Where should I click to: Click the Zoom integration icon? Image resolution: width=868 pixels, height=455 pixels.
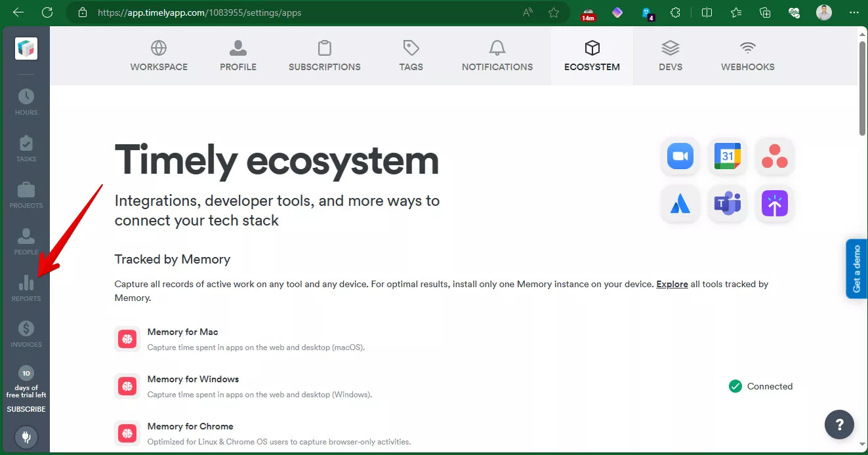click(680, 156)
